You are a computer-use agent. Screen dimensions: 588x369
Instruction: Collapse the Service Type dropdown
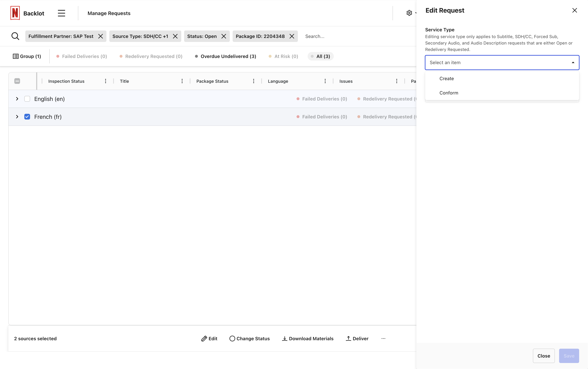[573, 62]
